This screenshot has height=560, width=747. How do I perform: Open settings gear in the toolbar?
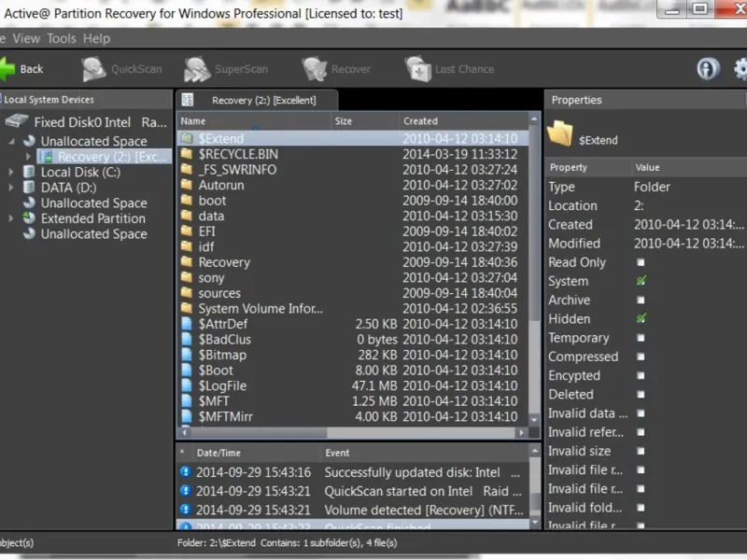[740, 69]
